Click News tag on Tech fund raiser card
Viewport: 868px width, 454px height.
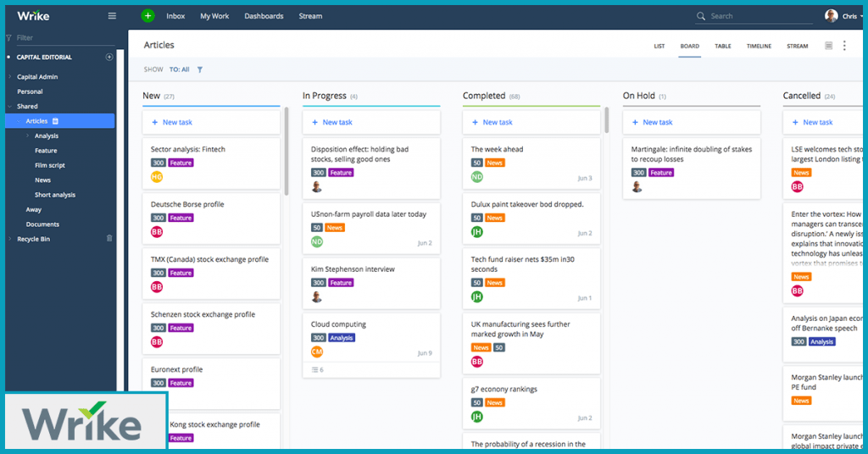(x=494, y=283)
